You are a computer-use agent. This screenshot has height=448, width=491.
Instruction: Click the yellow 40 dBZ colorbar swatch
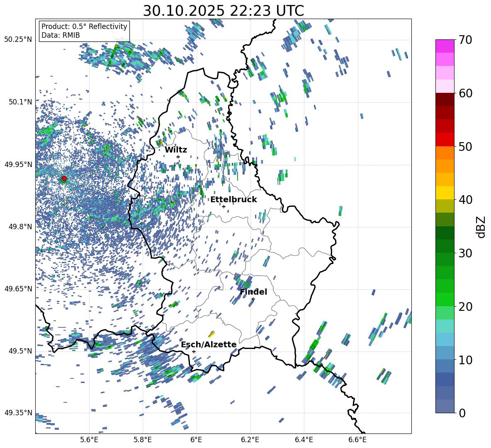445,193
